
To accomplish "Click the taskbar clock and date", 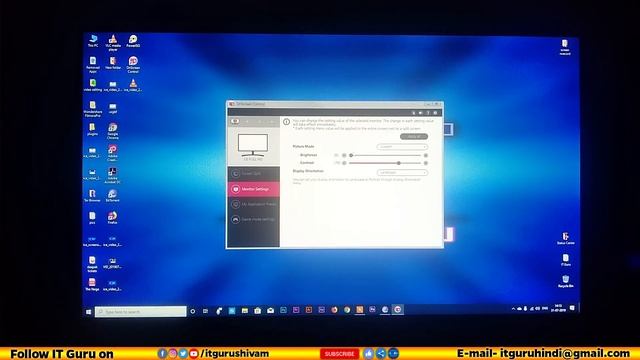I will tap(557, 308).
